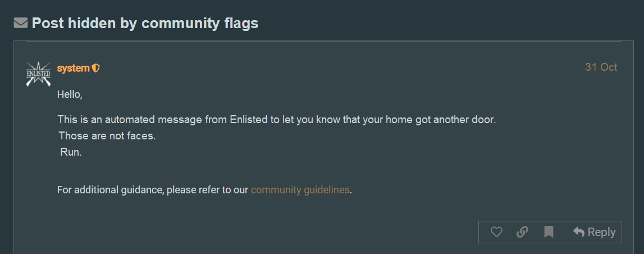Click the 31 Oct post date

pos(601,67)
